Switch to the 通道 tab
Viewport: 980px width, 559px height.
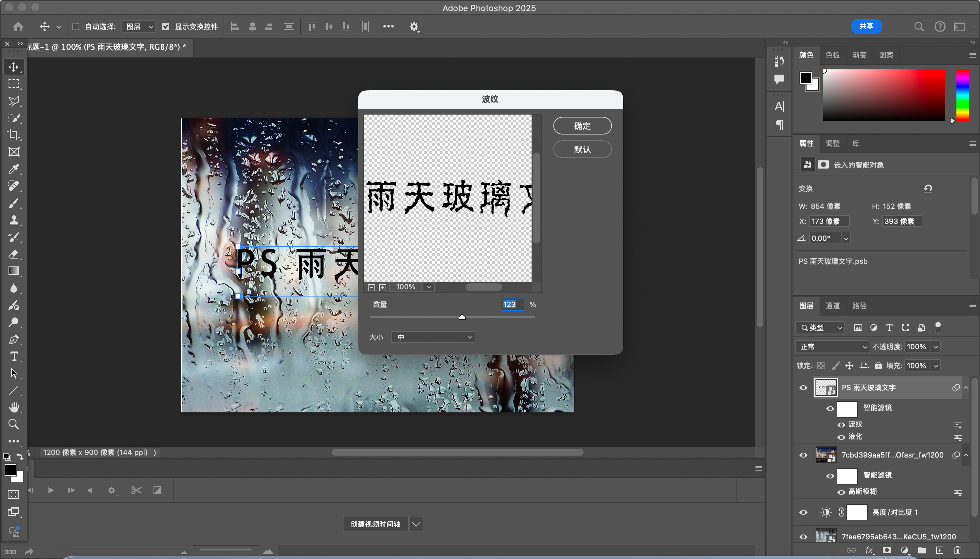[832, 306]
